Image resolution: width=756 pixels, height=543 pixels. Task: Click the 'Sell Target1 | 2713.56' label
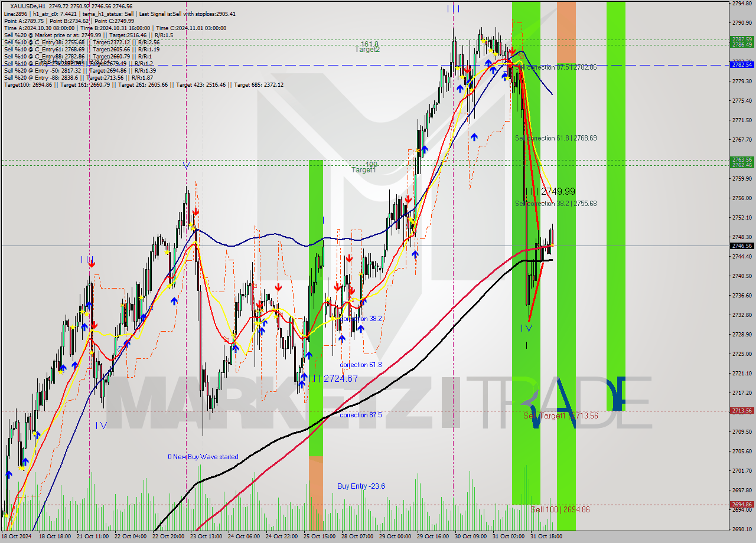[561, 416]
